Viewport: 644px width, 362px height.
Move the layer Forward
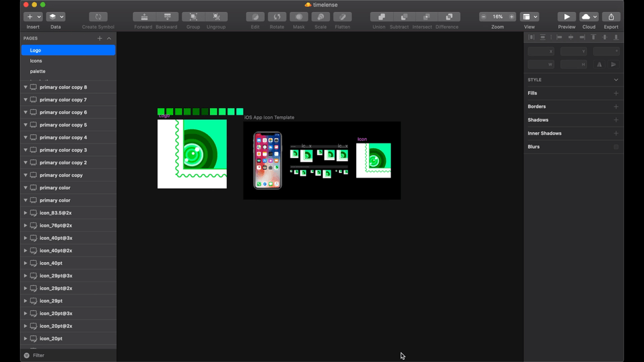coord(144,17)
